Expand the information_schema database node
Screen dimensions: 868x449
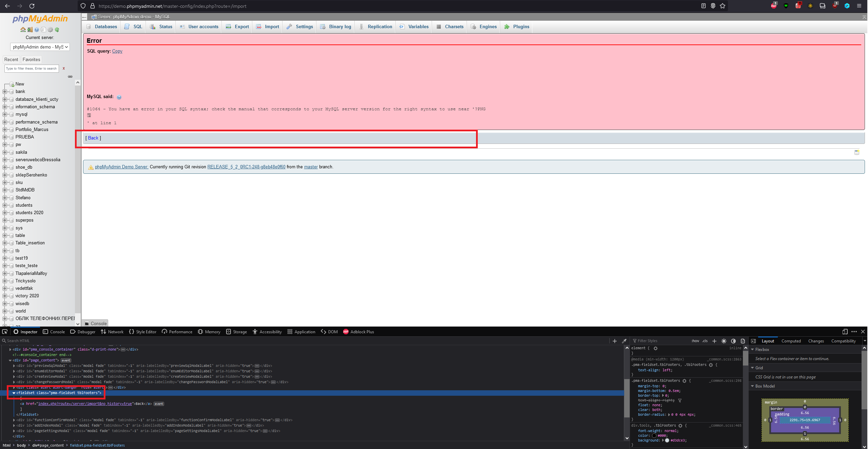(x=5, y=107)
